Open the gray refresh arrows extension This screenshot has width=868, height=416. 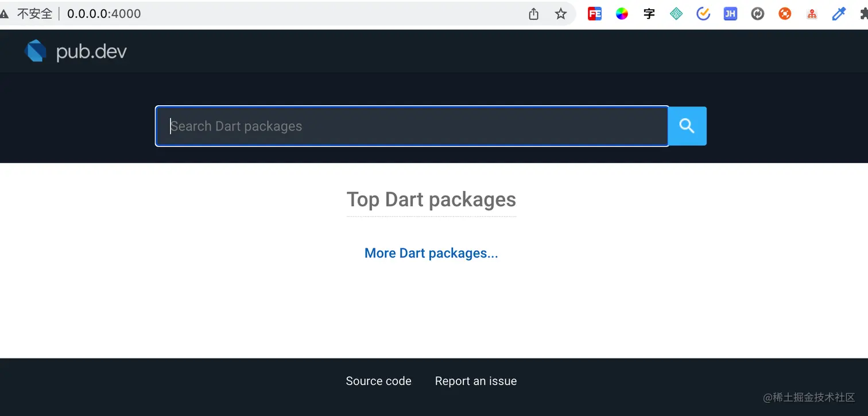click(x=758, y=14)
